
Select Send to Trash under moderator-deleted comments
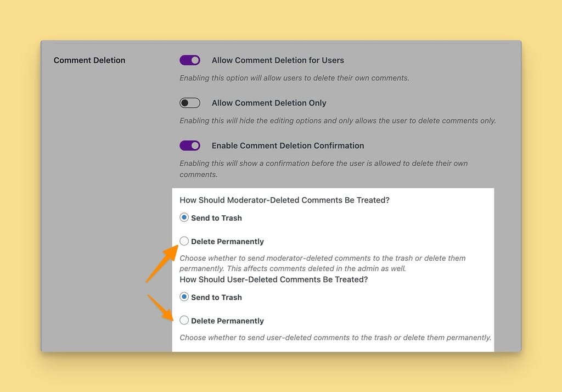184,217
